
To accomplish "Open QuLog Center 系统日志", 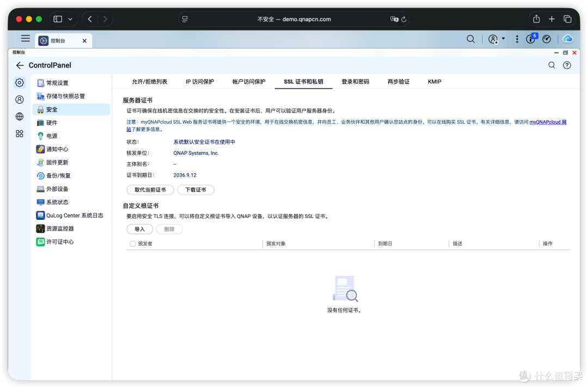I will point(71,215).
